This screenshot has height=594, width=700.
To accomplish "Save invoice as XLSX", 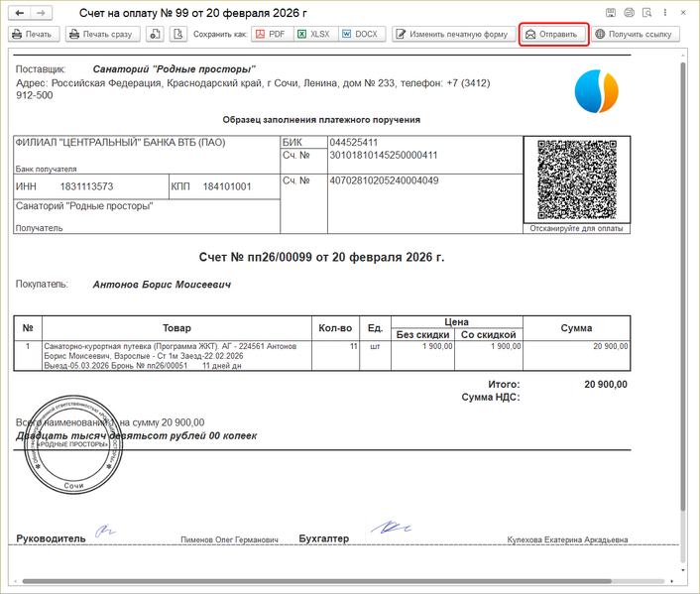I will 313,34.
